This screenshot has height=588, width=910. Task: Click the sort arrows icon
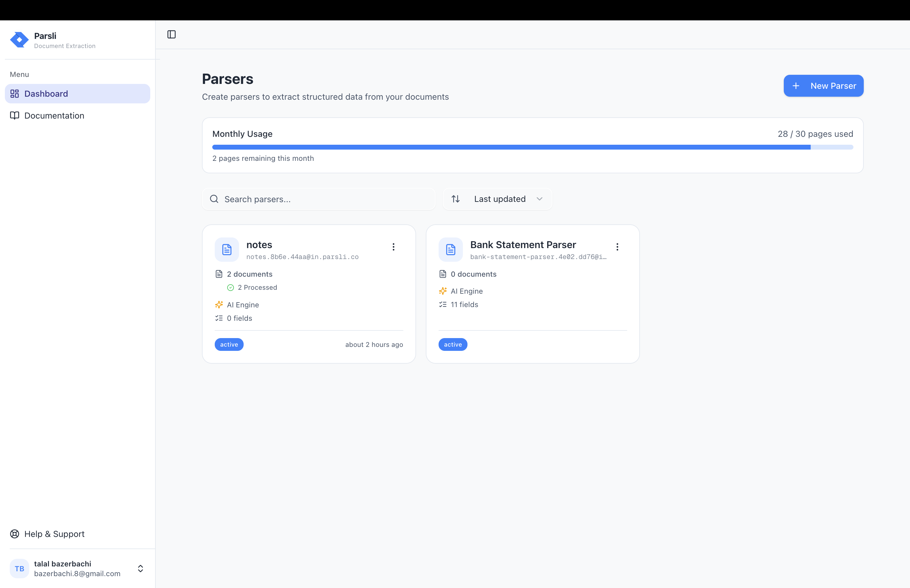456,199
